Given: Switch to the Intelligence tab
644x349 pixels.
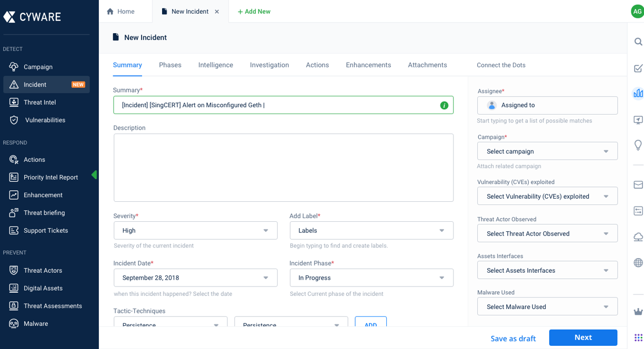Looking at the screenshot, I should 216,65.
